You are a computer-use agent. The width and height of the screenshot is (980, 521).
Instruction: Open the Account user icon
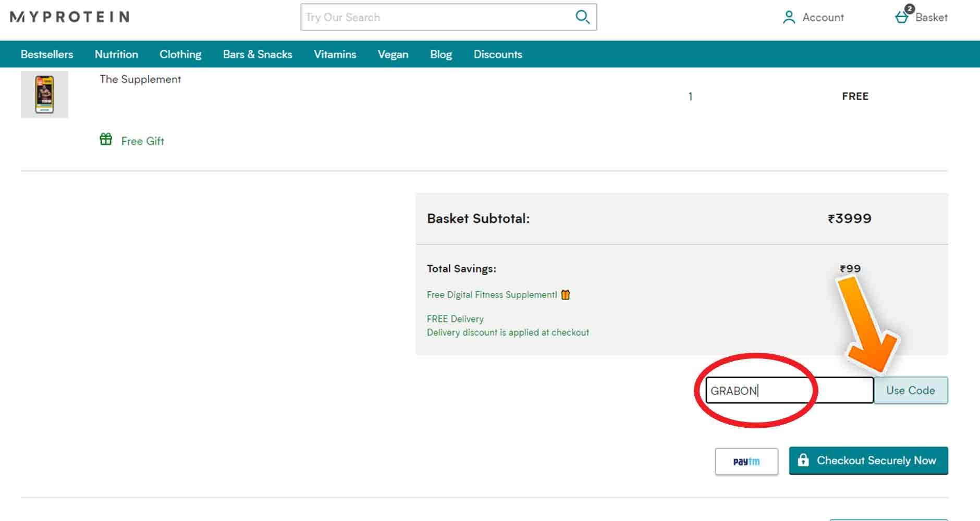click(x=789, y=17)
